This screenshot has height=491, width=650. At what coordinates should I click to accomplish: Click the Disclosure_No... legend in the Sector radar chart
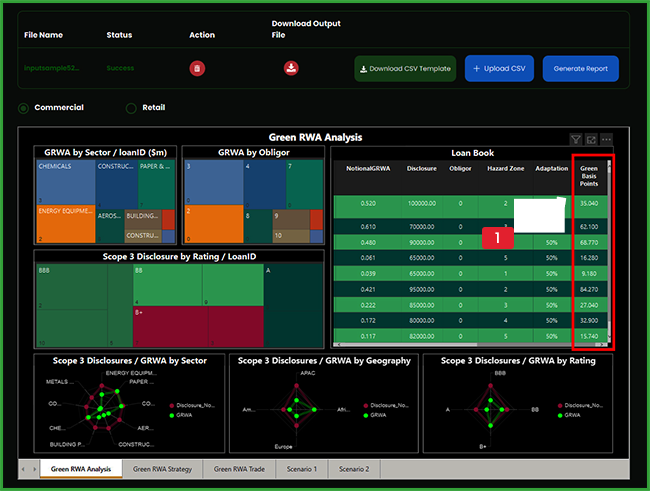coord(192,405)
